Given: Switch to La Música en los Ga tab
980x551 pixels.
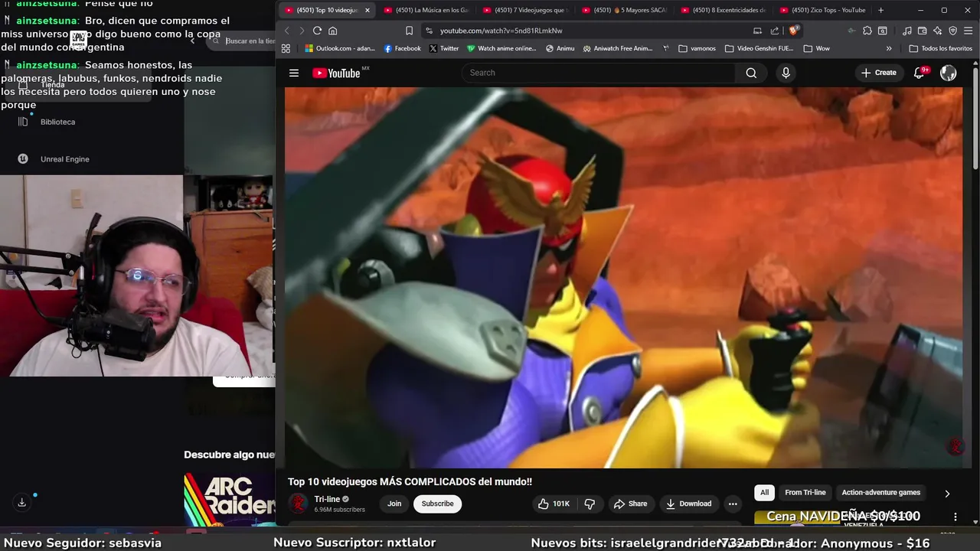Looking at the screenshot, I should 426,10.
